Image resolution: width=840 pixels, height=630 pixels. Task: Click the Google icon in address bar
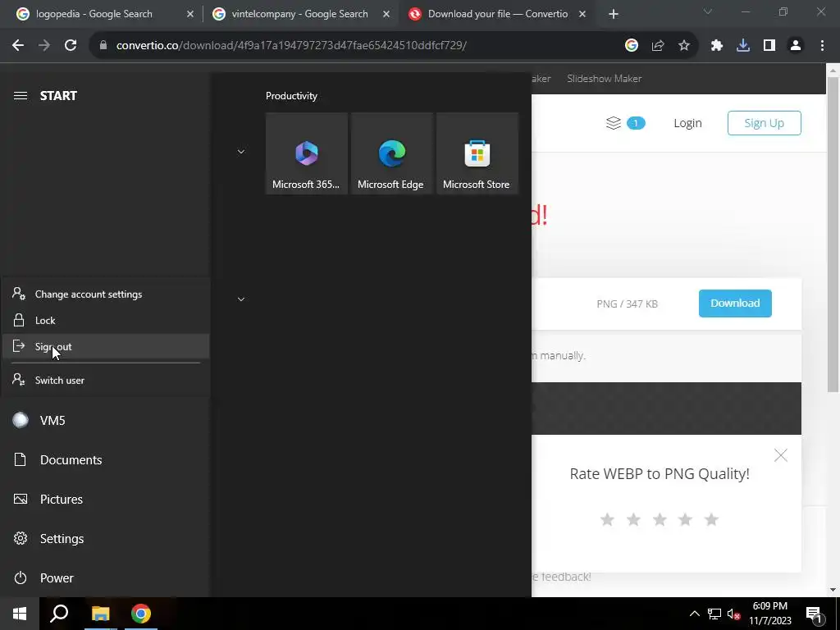(x=632, y=46)
